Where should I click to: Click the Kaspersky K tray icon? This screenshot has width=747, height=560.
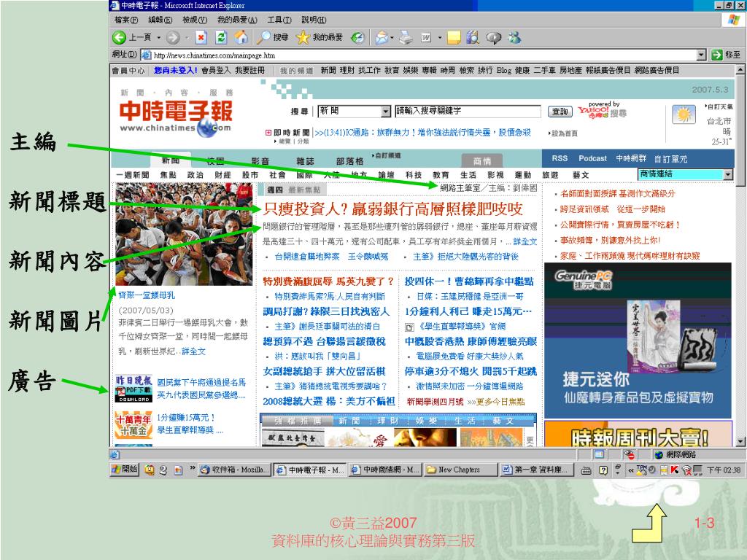[x=675, y=470]
